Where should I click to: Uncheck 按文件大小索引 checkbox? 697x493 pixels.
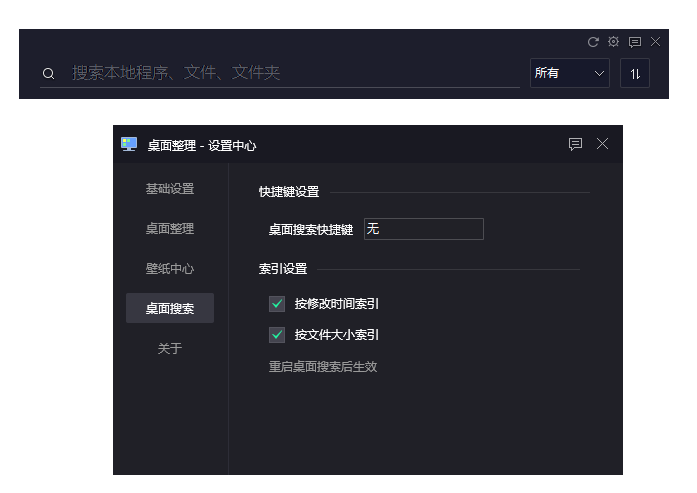click(277, 335)
